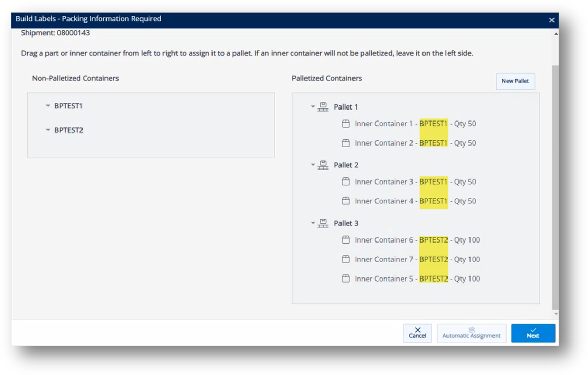
Task: Select the highlighted BPTEST2 label on Inner Container 7
Action: (x=433, y=259)
